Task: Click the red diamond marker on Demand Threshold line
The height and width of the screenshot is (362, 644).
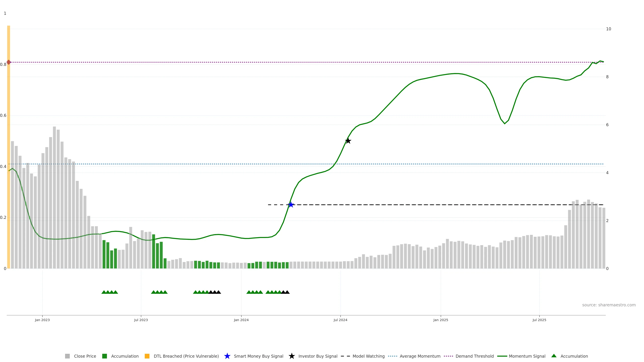Action: point(9,62)
